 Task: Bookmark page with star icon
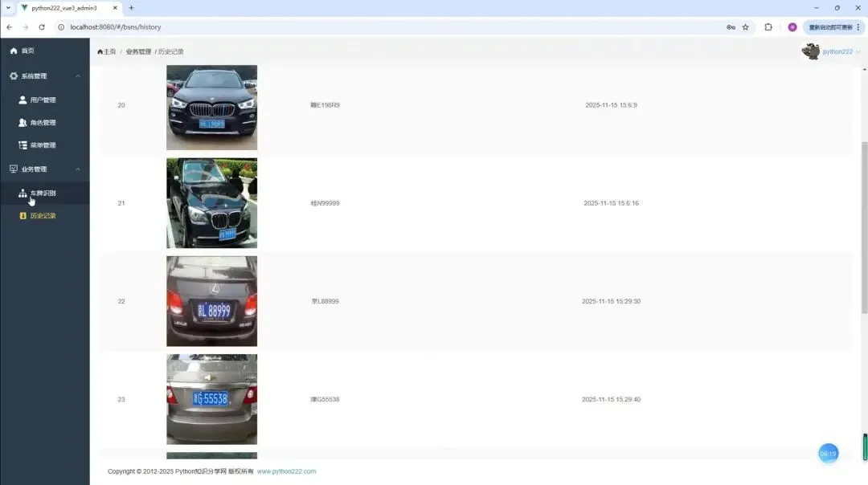pyautogui.click(x=746, y=27)
